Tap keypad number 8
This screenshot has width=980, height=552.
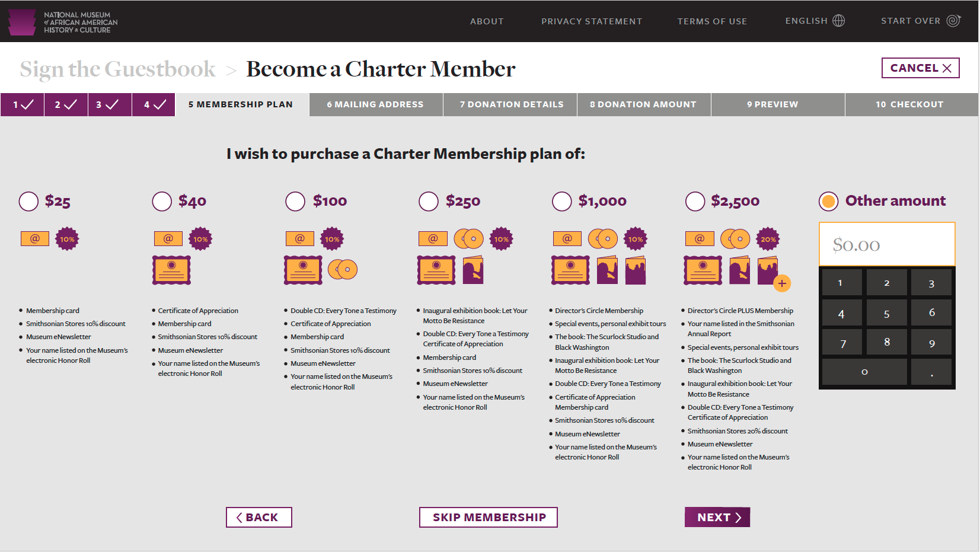tap(886, 343)
